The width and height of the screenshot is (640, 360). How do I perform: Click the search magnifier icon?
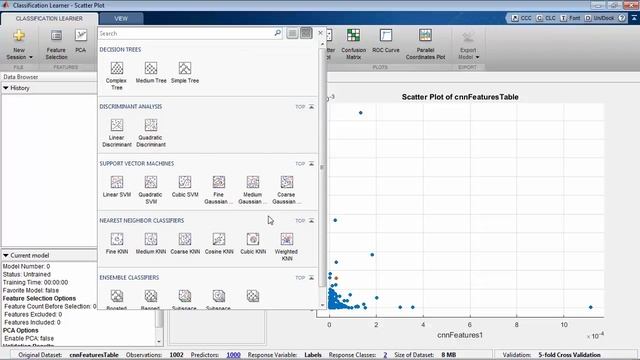click(278, 33)
